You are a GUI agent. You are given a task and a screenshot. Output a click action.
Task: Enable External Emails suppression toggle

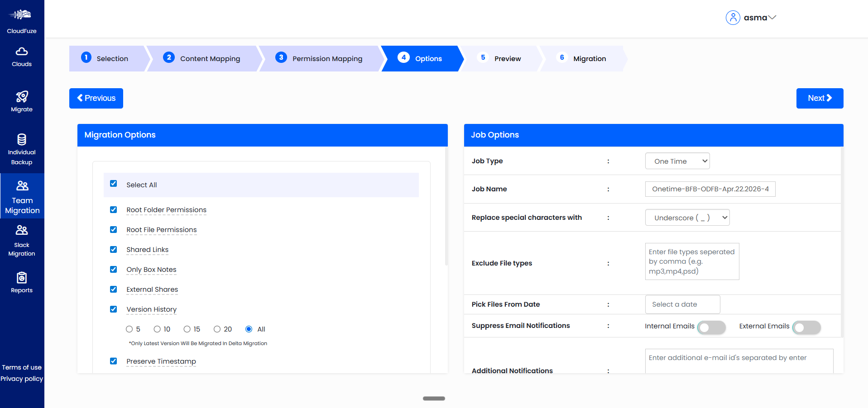coord(806,327)
